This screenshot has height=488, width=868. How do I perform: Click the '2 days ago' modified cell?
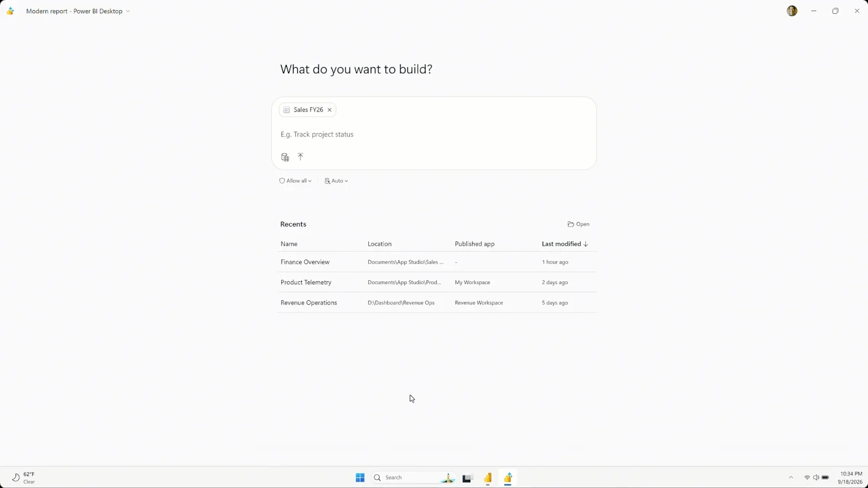point(555,282)
